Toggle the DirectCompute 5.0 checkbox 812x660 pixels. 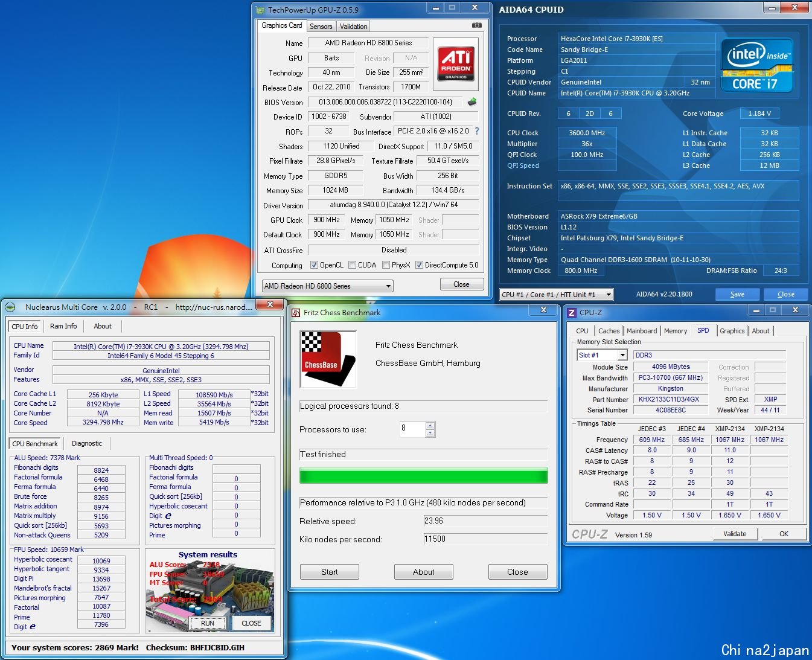tap(419, 265)
